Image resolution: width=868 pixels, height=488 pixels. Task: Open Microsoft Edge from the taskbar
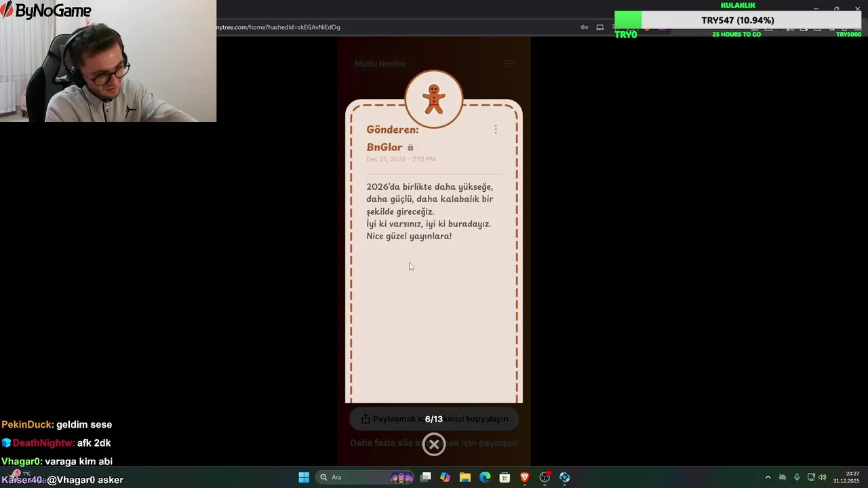(485, 477)
